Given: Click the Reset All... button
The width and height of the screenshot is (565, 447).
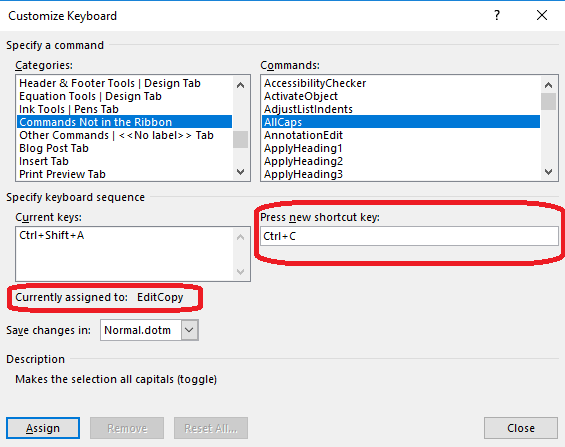Looking at the screenshot, I should pyautogui.click(x=211, y=428).
